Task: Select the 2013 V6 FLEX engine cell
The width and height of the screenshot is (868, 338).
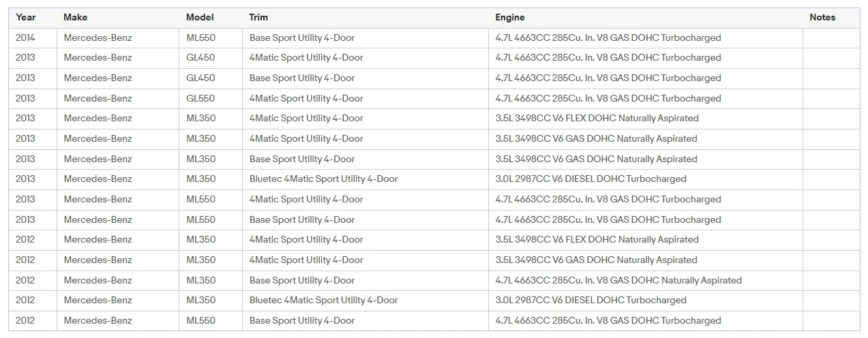Action: point(646,119)
